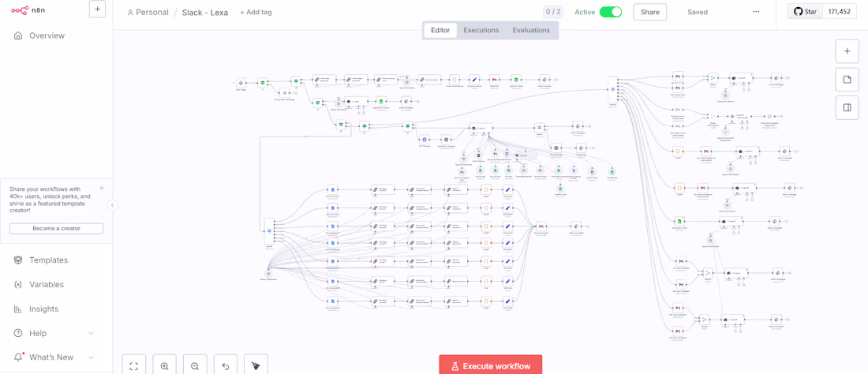Add a sticky note to the canvas
This screenshot has height=374, width=868.
pos(847,80)
